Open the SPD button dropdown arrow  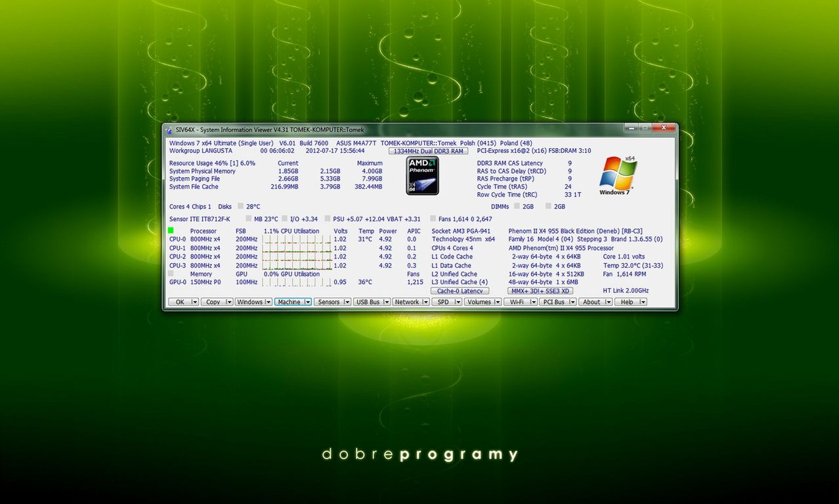click(458, 302)
